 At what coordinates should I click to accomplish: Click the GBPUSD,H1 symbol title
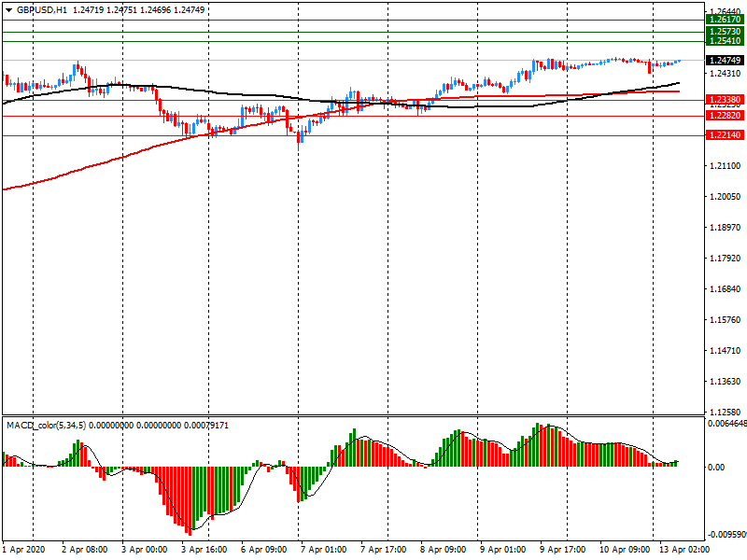[x=42, y=8]
